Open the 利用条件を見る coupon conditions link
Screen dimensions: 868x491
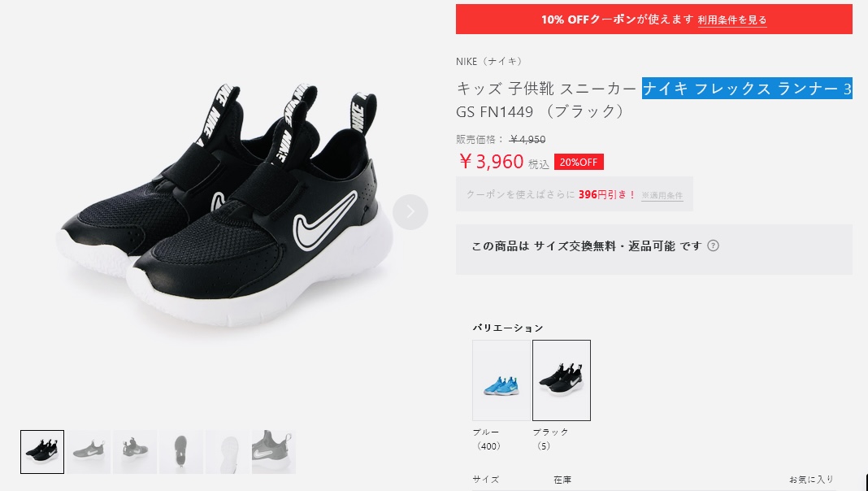point(731,20)
